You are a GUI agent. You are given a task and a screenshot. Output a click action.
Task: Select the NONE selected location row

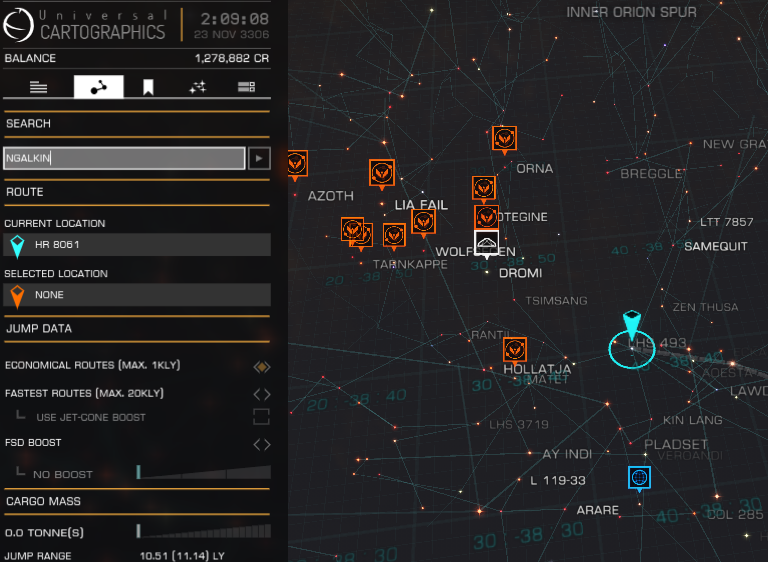137,295
